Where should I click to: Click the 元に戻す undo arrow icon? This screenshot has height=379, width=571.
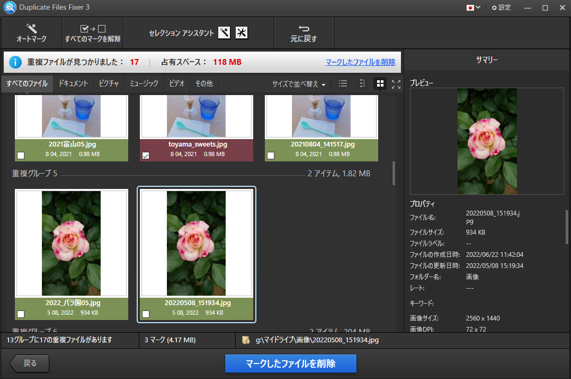pos(304,28)
